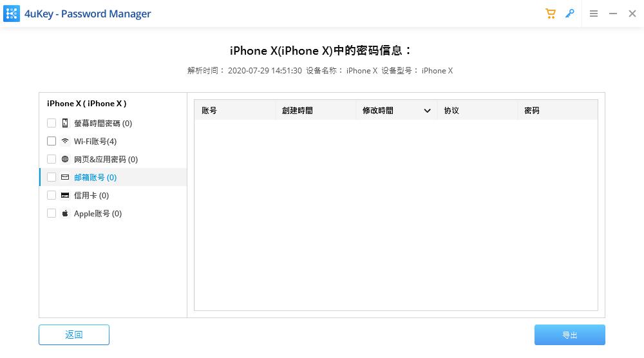Viewport: 644px width, 358px height.
Task: Select 邮箱账号 (0) category
Action: tap(113, 177)
